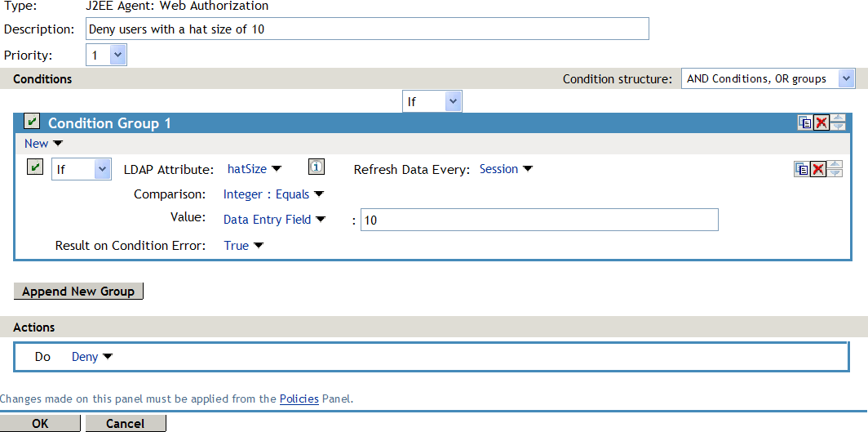The height and width of the screenshot is (432, 868).
Task: Click the Description text field
Action: [367, 29]
